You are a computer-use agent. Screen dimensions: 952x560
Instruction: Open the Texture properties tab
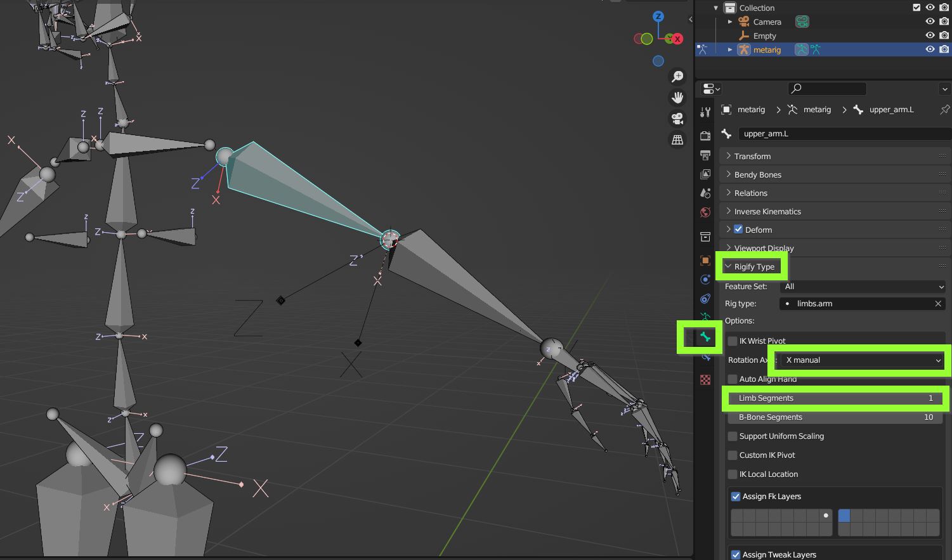(x=705, y=379)
